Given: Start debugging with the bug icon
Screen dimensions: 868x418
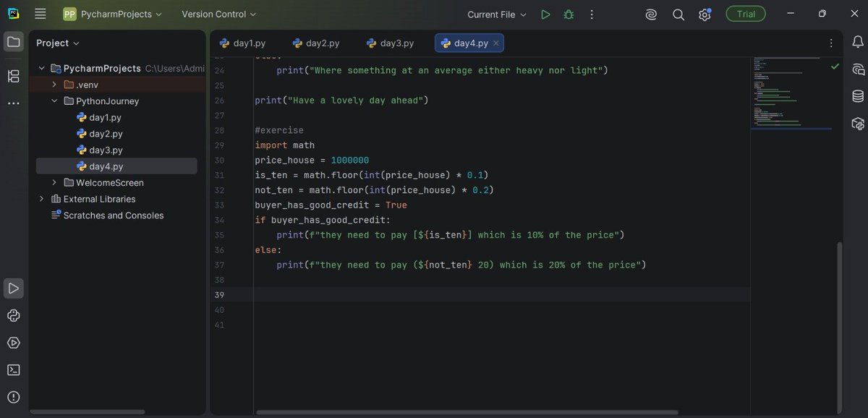Looking at the screenshot, I should (x=569, y=14).
